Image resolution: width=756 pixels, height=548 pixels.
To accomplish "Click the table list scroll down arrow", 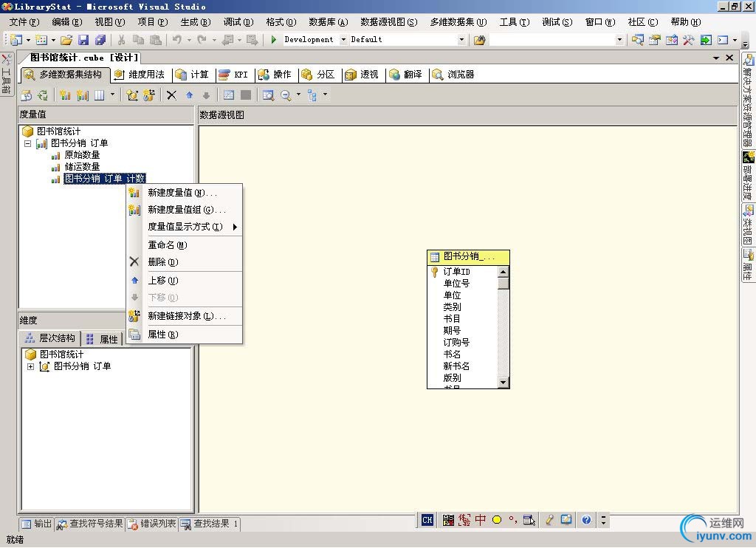I will tap(503, 383).
